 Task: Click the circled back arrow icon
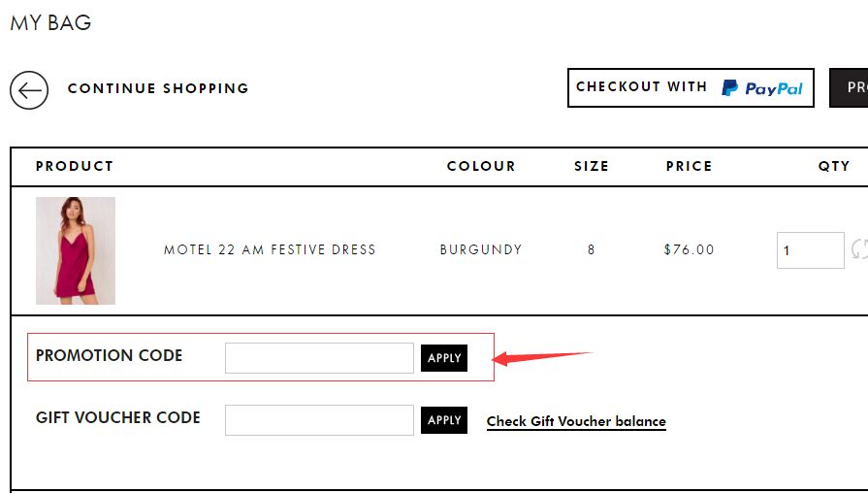[29, 89]
